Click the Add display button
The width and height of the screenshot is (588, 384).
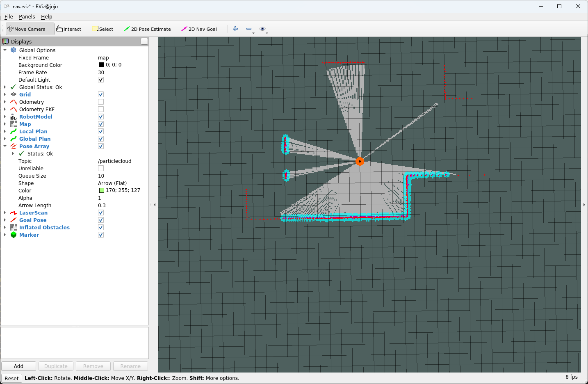click(18, 366)
